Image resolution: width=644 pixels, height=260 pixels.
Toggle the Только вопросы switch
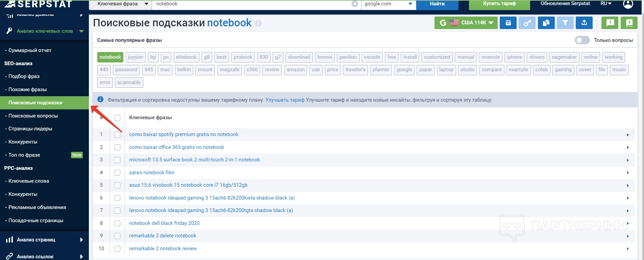tap(582, 40)
